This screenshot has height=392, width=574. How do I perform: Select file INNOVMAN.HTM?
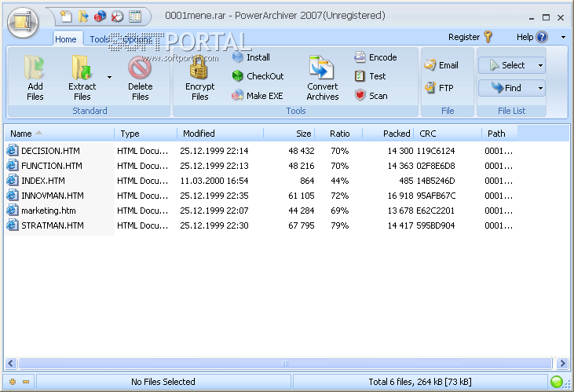point(53,196)
